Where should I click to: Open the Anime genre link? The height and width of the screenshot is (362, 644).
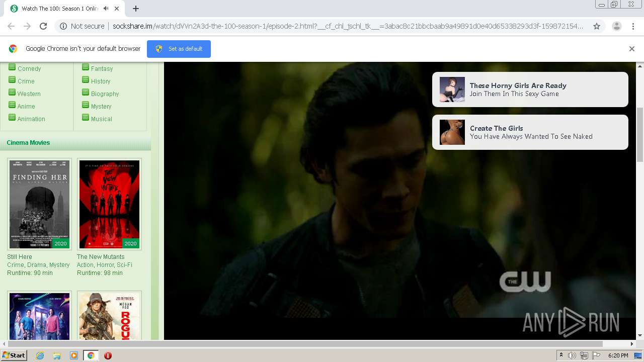click(x=26, y=107)
